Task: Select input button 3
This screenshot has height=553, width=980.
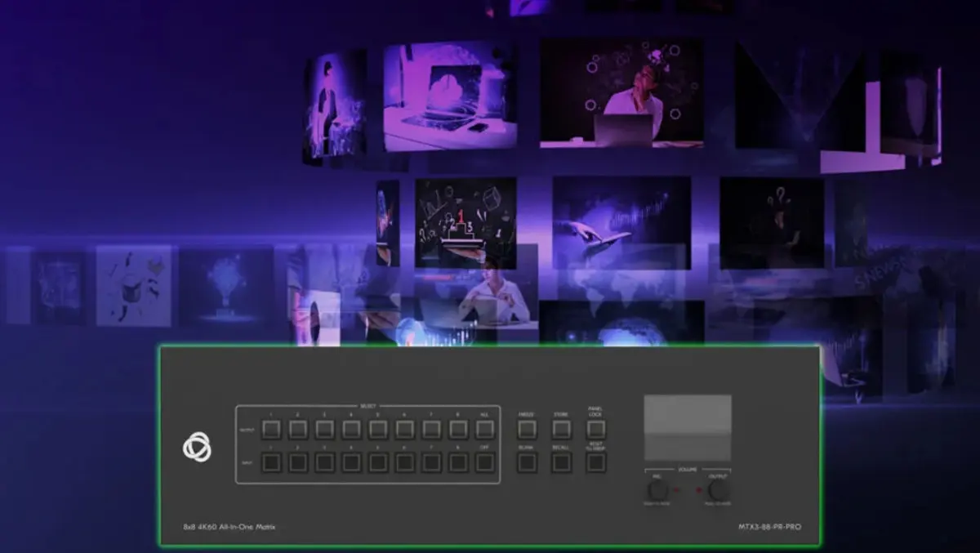Action: pyautogui.click(x=325, y=462)
